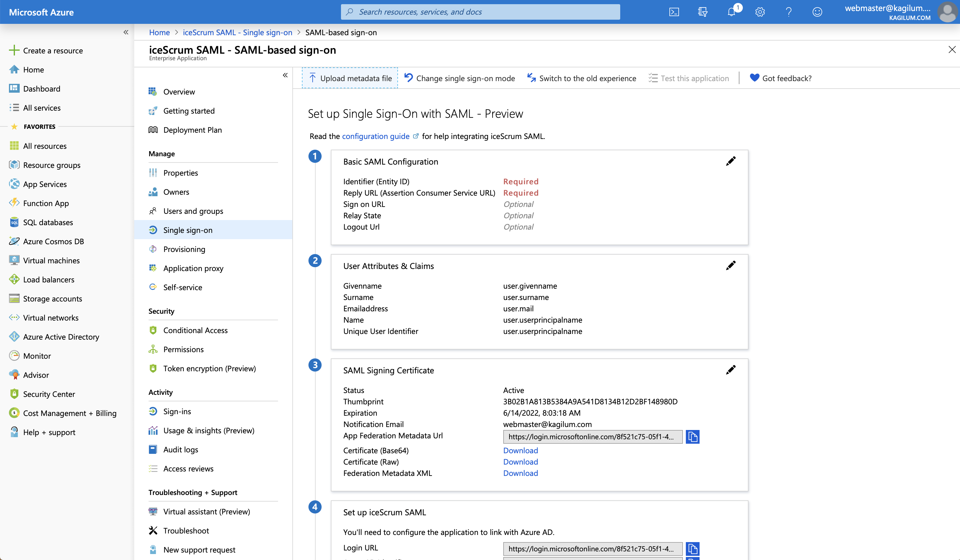Open the webmaster account avatar menu
960x560 pixels.
coord(947,12)
